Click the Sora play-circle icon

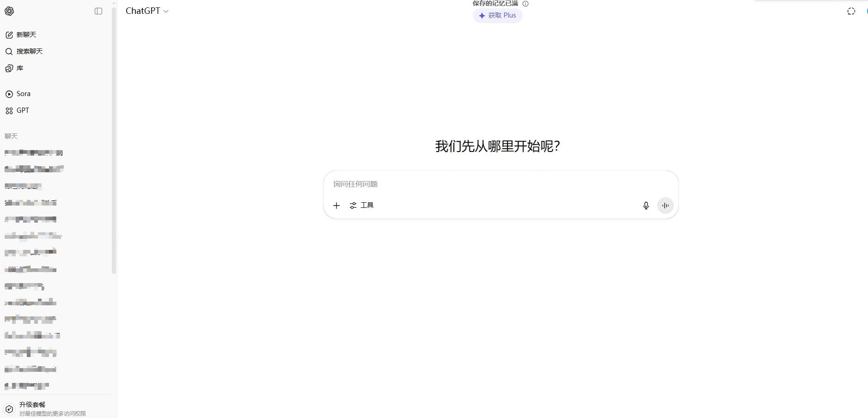coord(9,94)
